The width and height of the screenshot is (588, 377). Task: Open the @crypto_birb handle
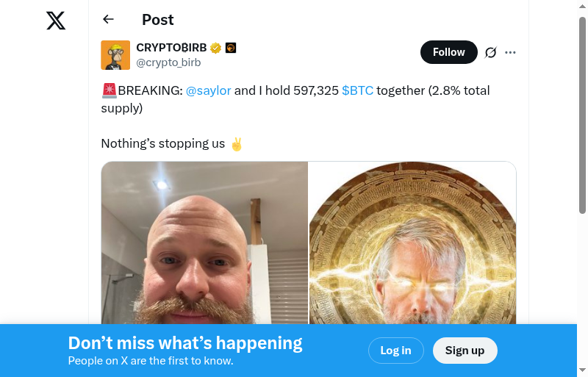(x=168, y=62)
